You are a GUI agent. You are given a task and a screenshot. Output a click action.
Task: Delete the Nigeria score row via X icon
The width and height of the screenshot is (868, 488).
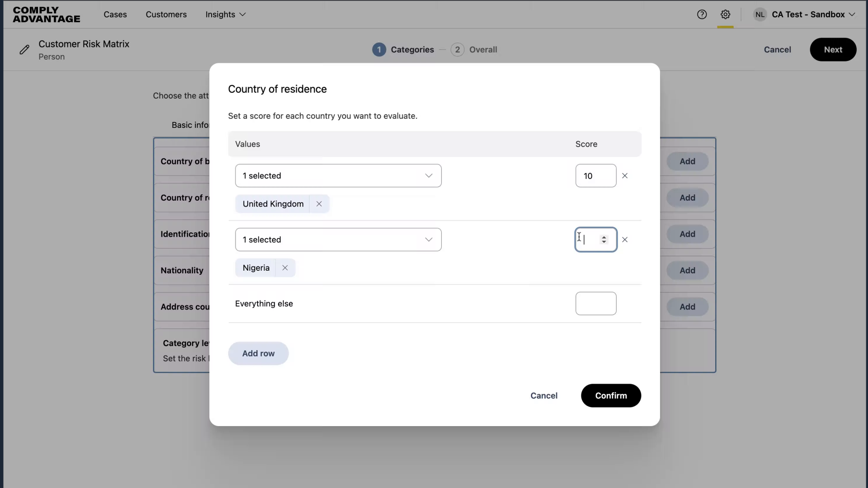click(625, 239)
